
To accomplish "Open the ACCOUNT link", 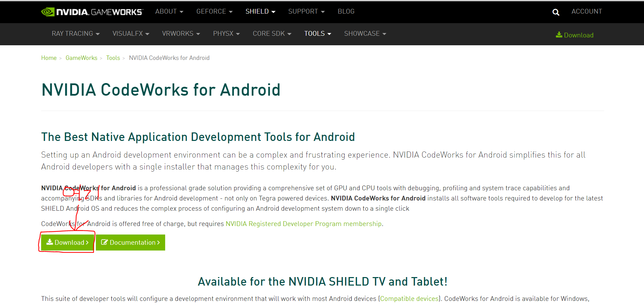I will 587,12.
